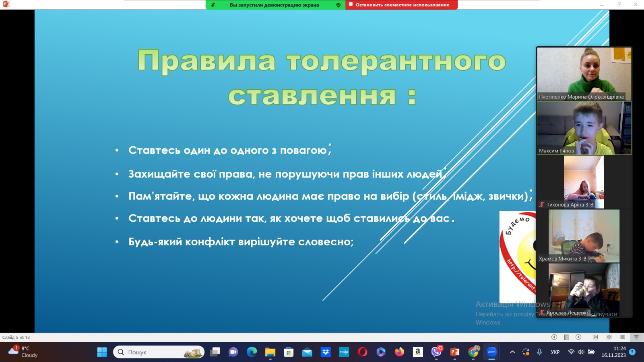
Task: Click the taskbar search box Пошук
Action: tap(159, 352)
